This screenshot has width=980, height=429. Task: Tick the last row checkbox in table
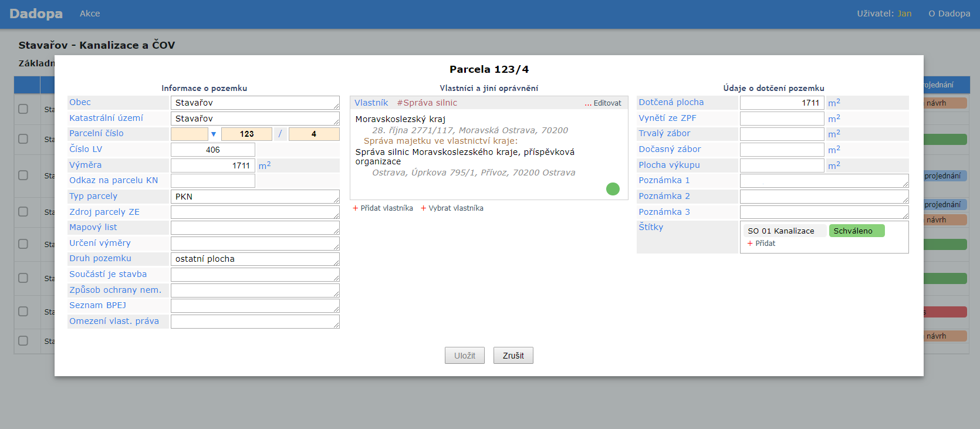pyautogui.click(x=23, y=341)
